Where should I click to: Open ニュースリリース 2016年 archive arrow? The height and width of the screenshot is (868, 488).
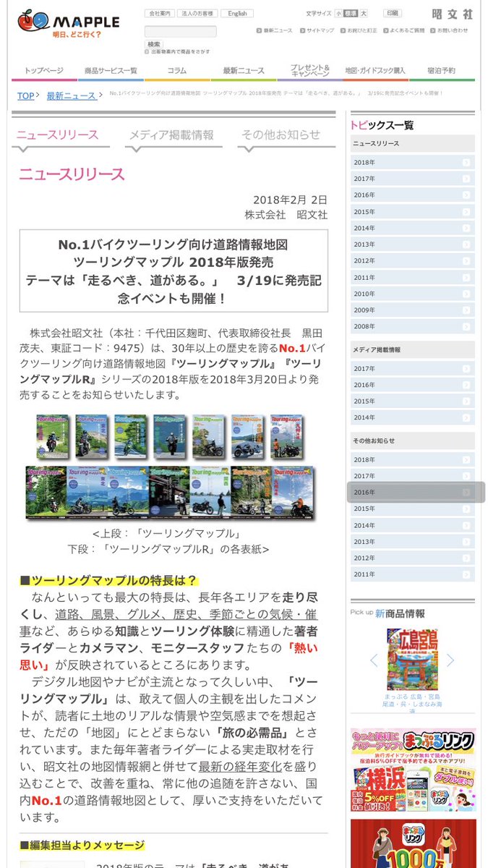pos(466,195)
